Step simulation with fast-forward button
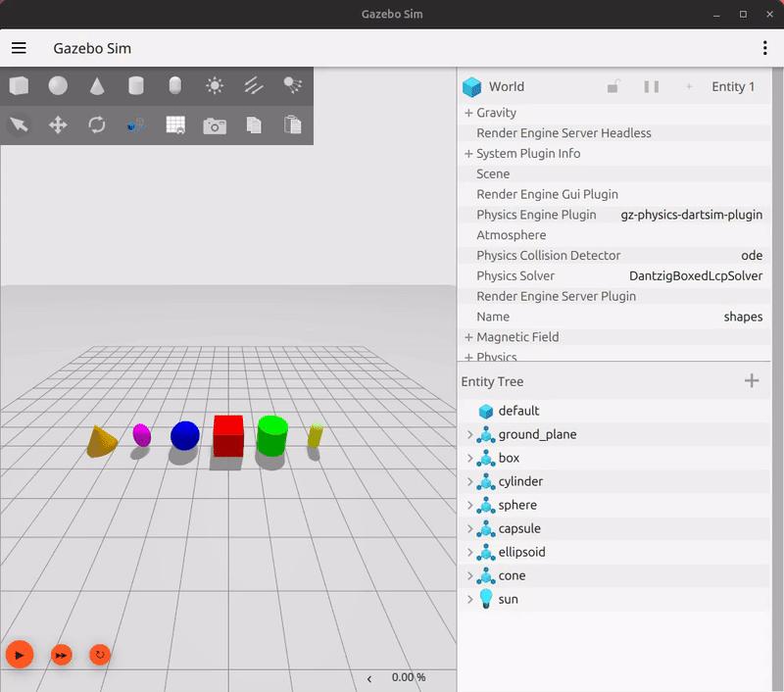Viewport: 784px width, 692px height. (x=61, y=655)
